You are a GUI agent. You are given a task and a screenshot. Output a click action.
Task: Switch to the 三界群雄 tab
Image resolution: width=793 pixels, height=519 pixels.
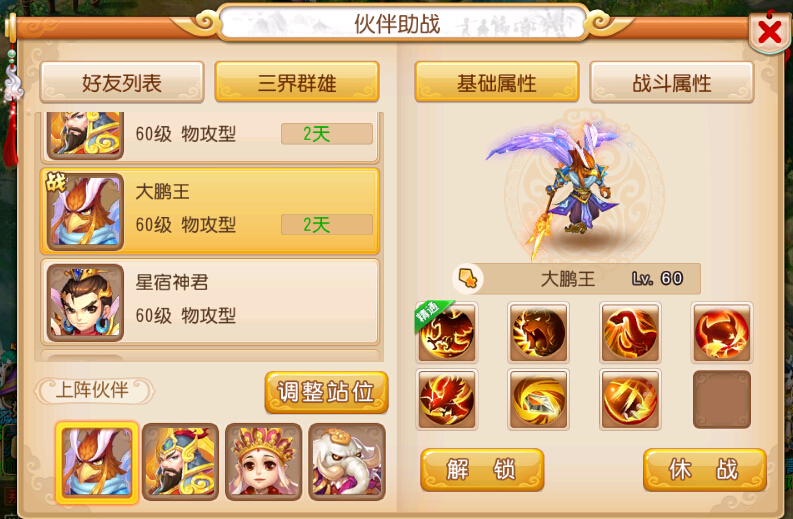tap(297, 82)
